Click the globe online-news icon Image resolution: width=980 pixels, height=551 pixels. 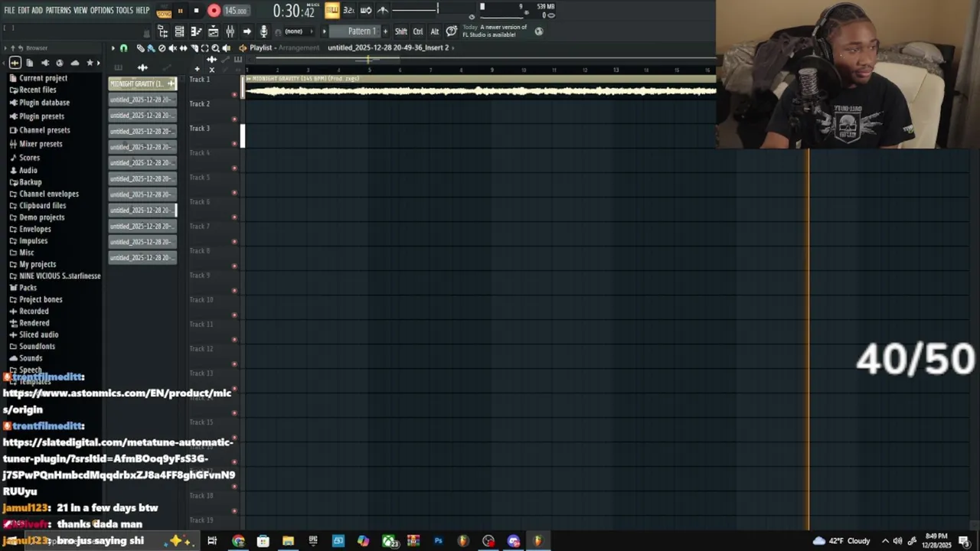pyautogui.click(x=538, y=31)
